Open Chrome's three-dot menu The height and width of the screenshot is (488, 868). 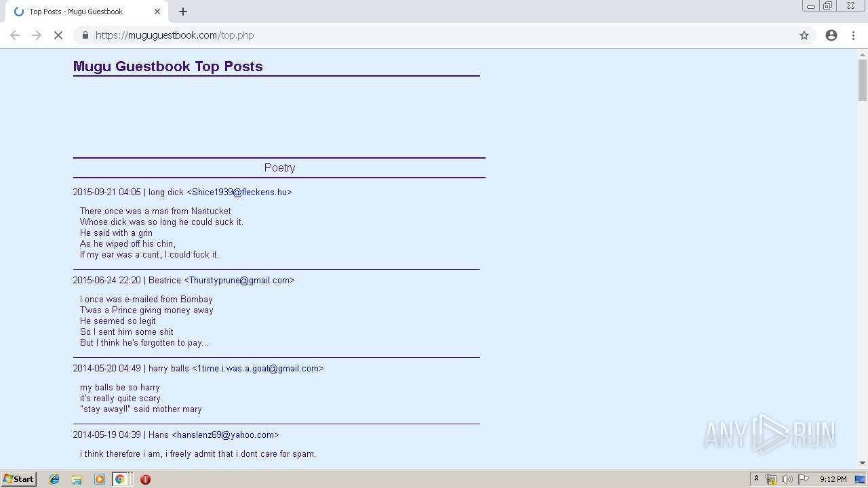click(x=853, y=35)
